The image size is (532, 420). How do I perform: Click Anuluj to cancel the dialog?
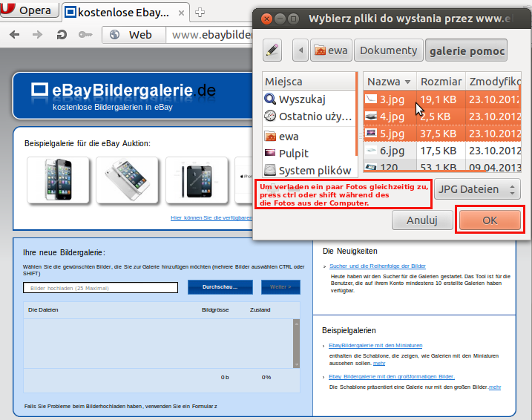[x=422, y=220]
